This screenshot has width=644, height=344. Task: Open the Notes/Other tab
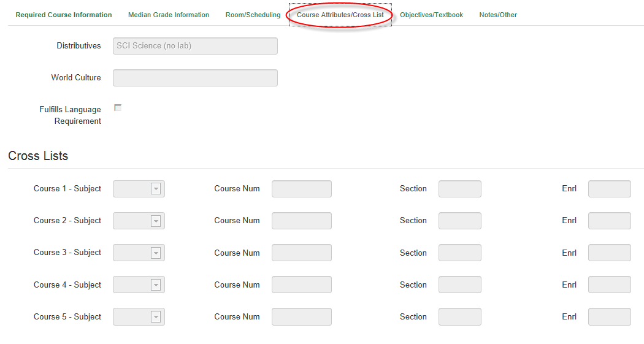point(498,15)
